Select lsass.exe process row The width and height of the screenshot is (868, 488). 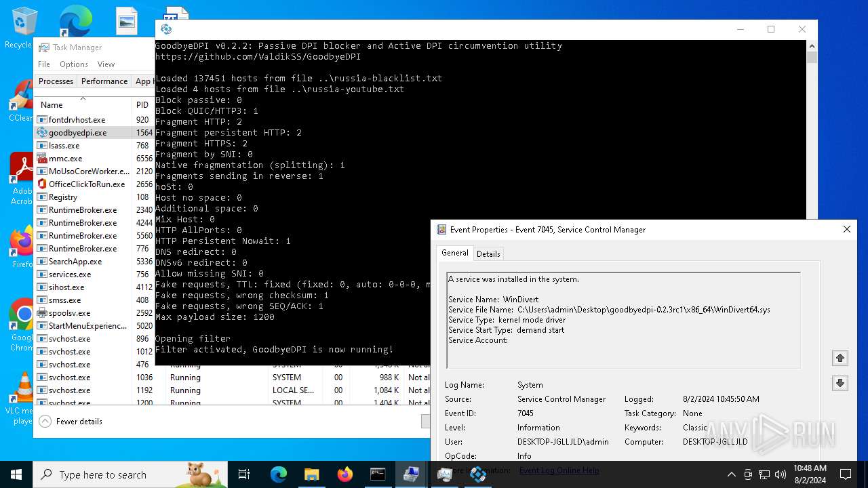tap(94, 146)
